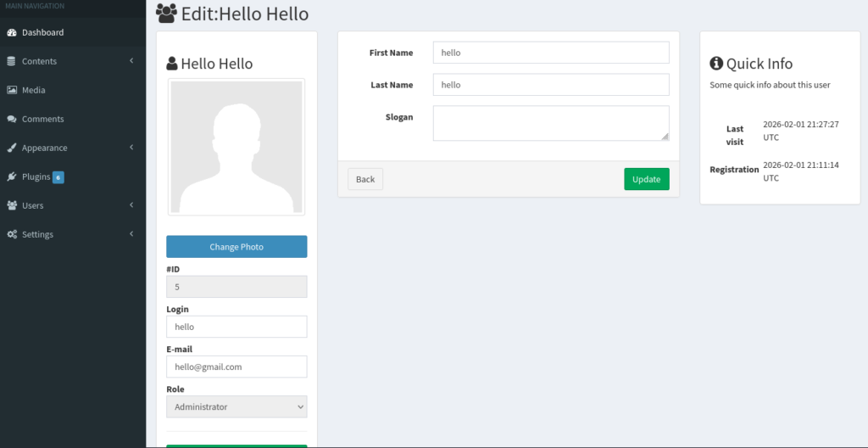Click the Contents database icon
Screen dimensions: 868x448
[x=12, y=61]
